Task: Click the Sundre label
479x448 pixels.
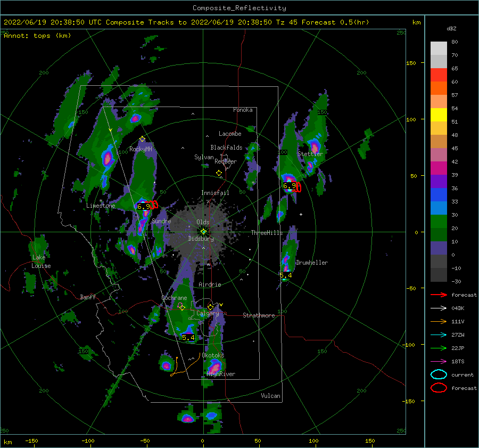Action: click(x=161, y=221)
